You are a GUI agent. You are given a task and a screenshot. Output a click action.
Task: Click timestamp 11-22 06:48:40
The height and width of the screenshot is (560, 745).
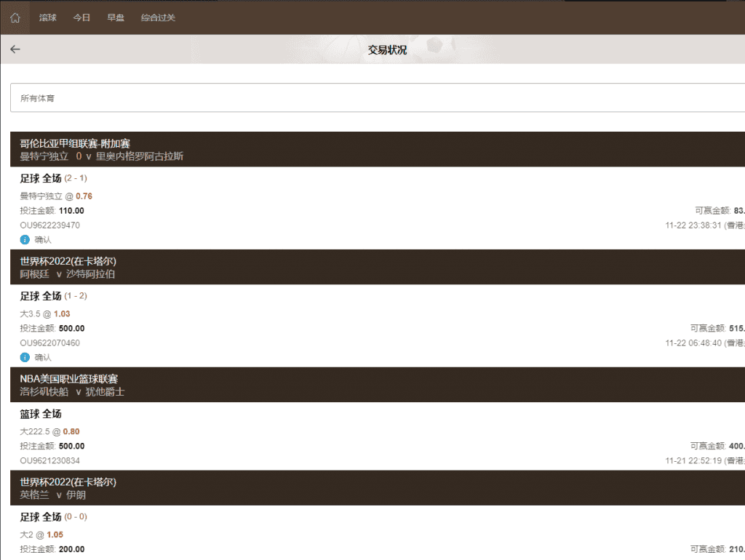[693, 343]
